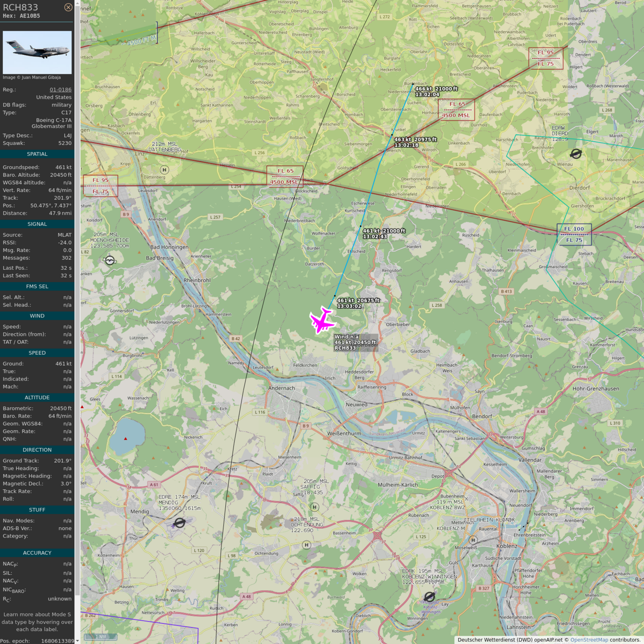Screen dimensions: 644x644
Task: Click the Ochtendung heliport H icon
Action: tap(306, 545)
